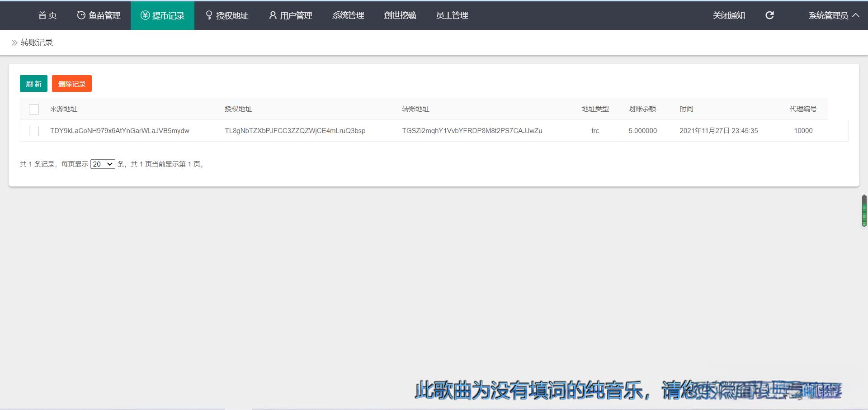
Task: Click the location pin icon beside 授权地址
Action: click(209, 15)
